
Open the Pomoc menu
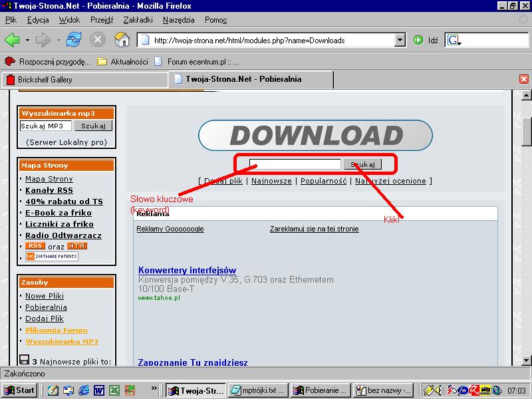click(x=215, y=20)
